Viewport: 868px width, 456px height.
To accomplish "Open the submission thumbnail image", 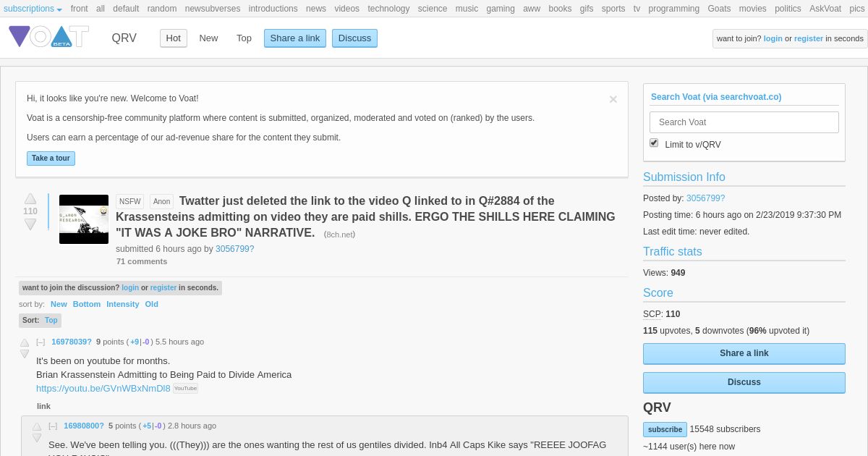I will [84, 219].
